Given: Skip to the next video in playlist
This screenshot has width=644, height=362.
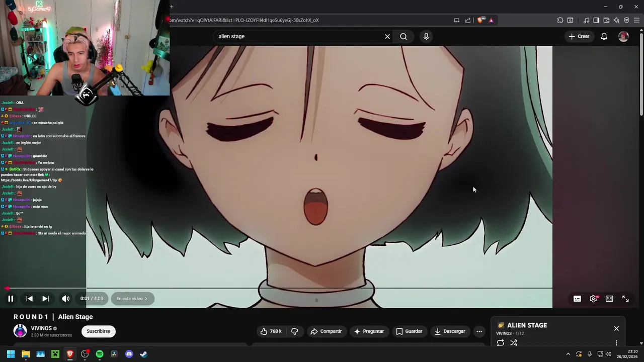Looking at the screenshot, I should point(45,299).
